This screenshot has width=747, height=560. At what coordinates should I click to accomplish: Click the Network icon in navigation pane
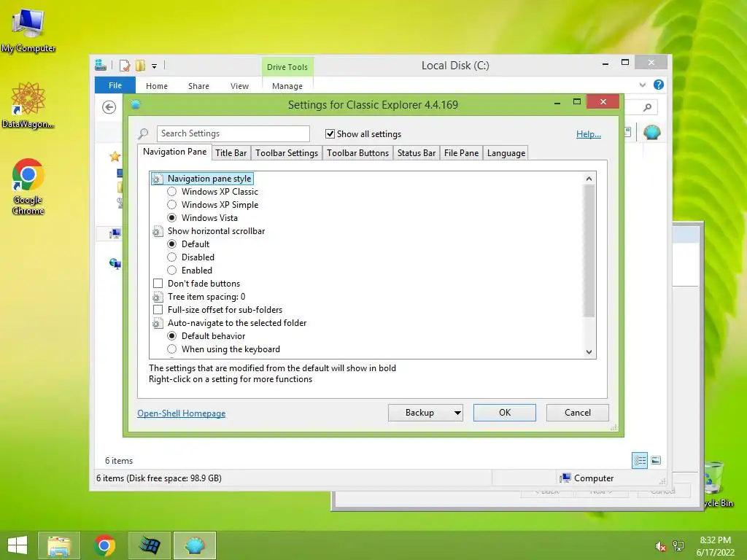(x=115, y=263)
